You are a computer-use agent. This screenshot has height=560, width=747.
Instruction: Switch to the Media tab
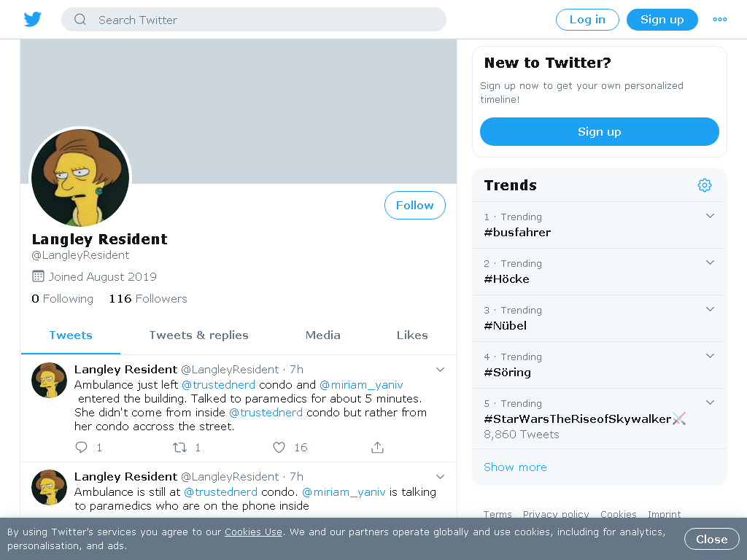(x=323, y=335)
